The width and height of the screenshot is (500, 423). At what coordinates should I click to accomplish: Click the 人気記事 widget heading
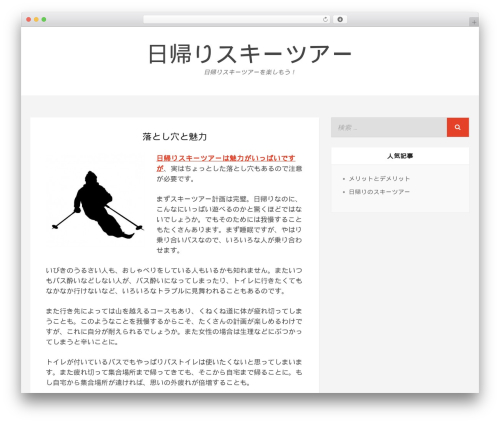tap(400, 156)
